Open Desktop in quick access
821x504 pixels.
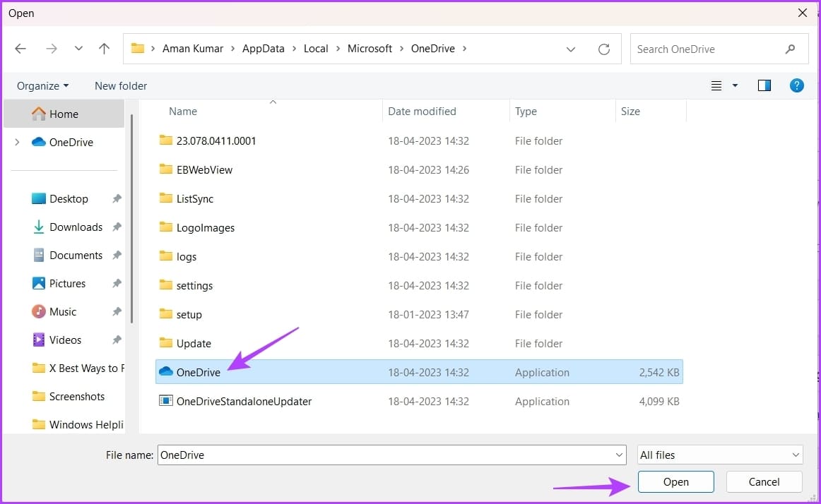pos(69,199)
